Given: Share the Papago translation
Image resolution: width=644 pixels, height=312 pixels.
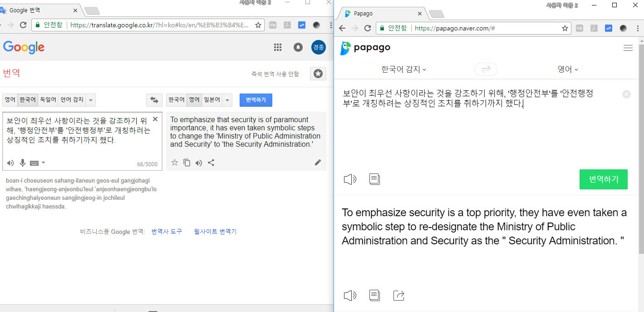Looking at the screenshot, I should tap(398, 296).
